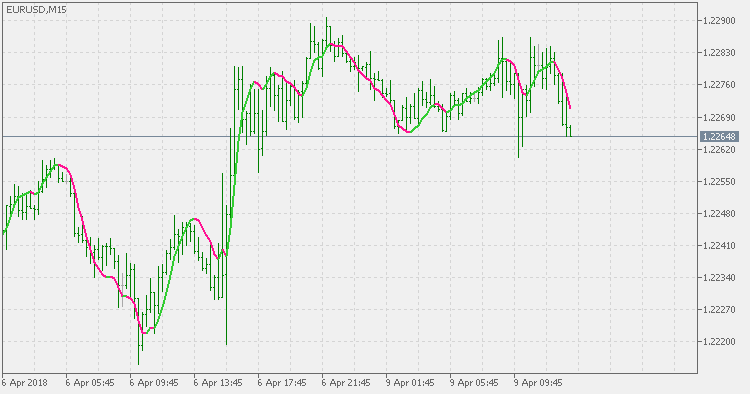Image resolution: width=750 pixels, height=394 pixels.
Task: Click the 1.22200 price scale label
Action: point(719,342)
